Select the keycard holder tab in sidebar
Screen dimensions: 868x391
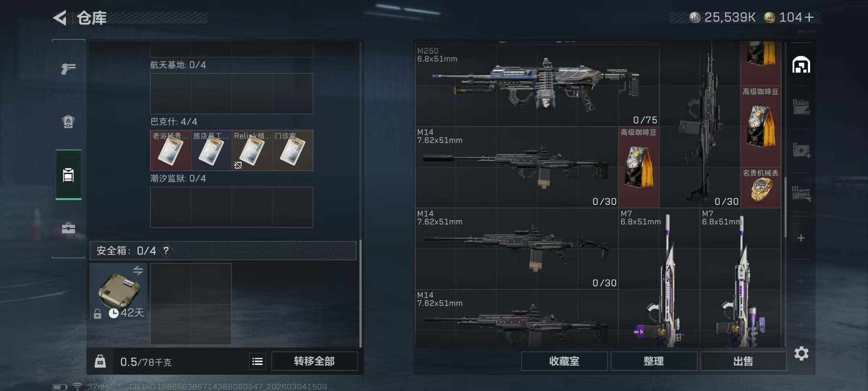(x=68, y=175)
